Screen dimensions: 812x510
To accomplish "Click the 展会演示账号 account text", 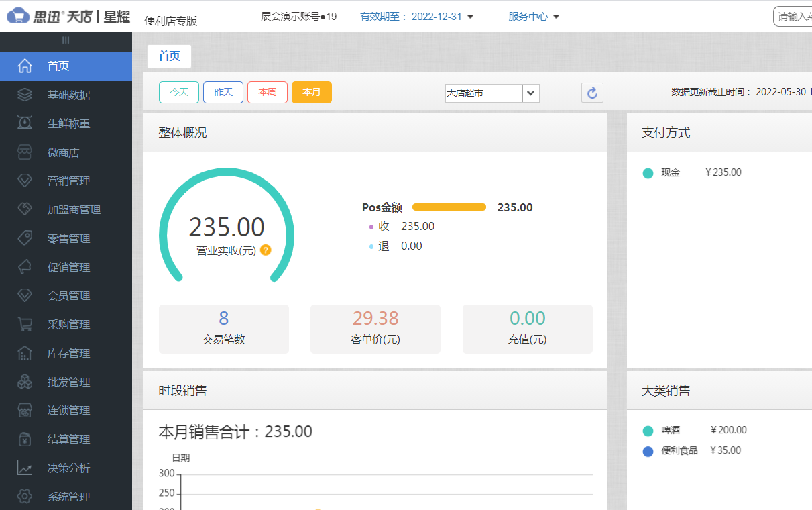I will [299, 17].
